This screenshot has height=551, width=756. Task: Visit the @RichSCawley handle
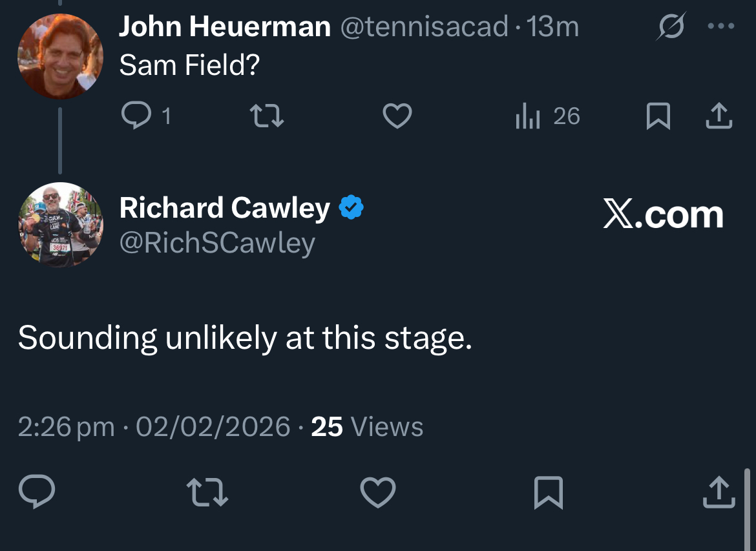click(217, 243)
